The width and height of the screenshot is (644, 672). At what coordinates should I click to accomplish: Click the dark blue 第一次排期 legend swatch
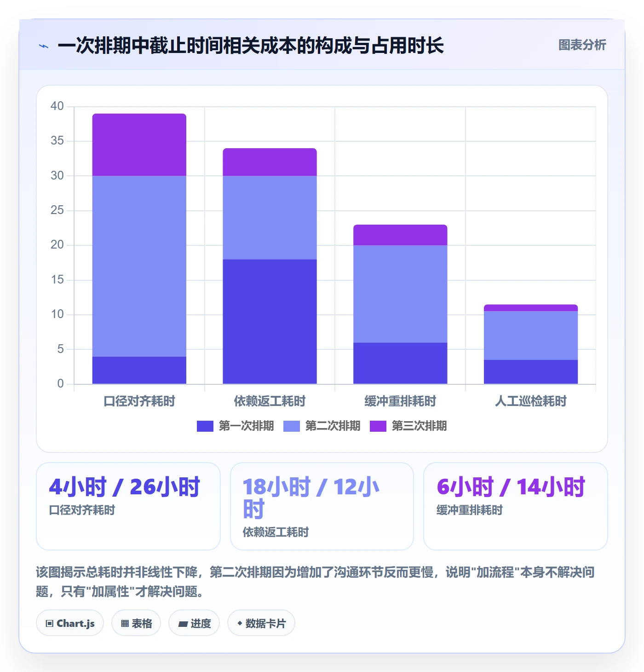point(205,426)
